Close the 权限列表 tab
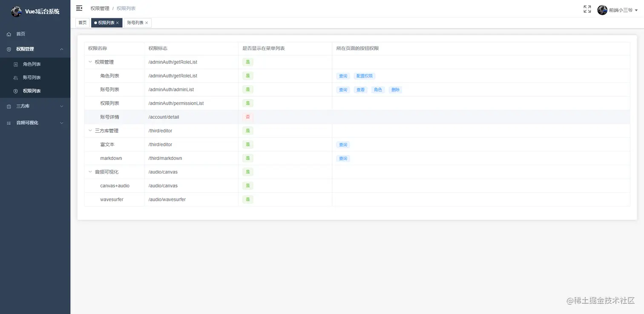The image size is (644, 314). [118, 23]
